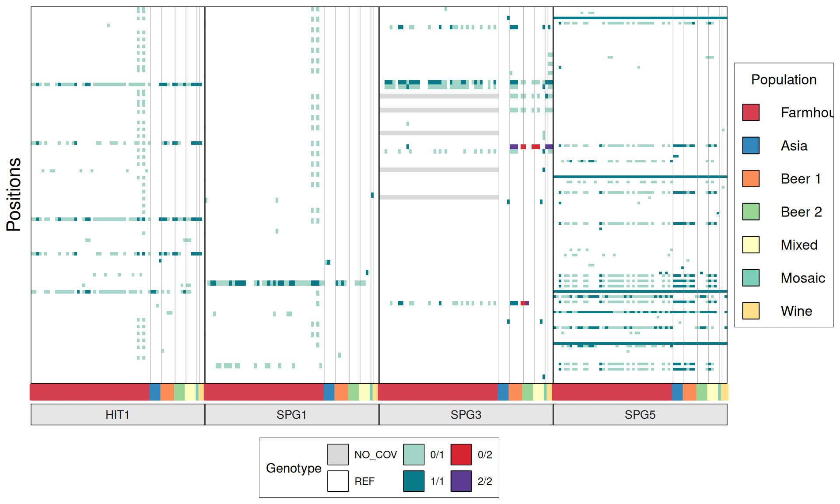Click the Genotype legend title
This screenshot has height=504, width=840.
tap(294, 468)
